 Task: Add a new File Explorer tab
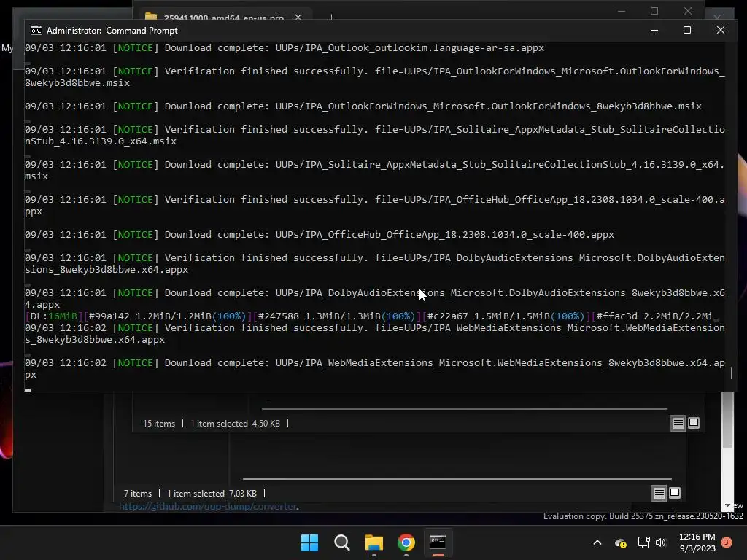332,17
